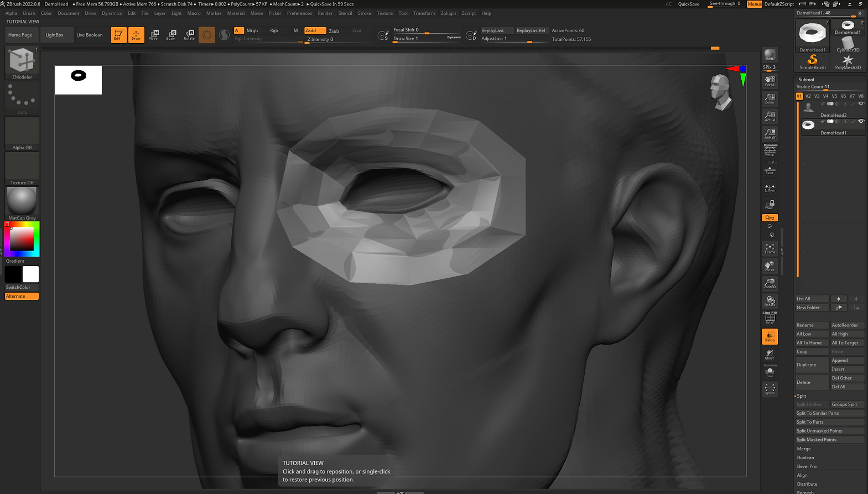This screenshot has height=494, width=868.
Task: Expand the Split section header
Action: [x=802, y=396]
